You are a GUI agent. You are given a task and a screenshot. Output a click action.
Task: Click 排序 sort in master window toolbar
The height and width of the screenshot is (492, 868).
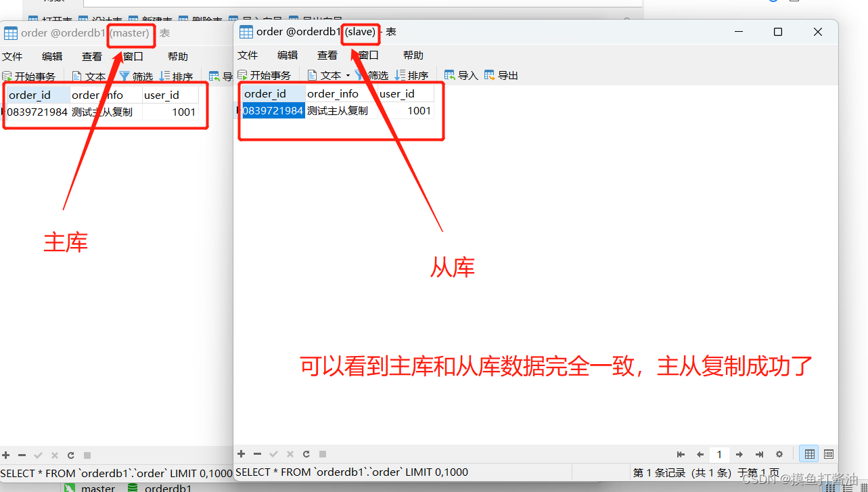pos(177,76)
